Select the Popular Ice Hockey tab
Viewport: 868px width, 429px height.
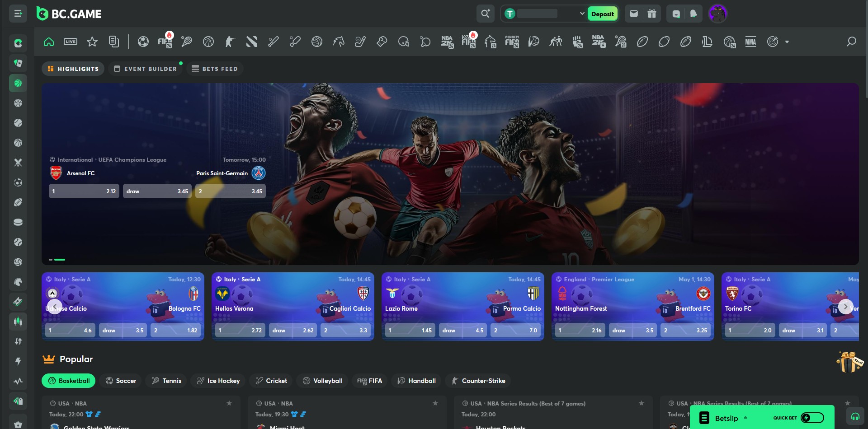point(218,381)
